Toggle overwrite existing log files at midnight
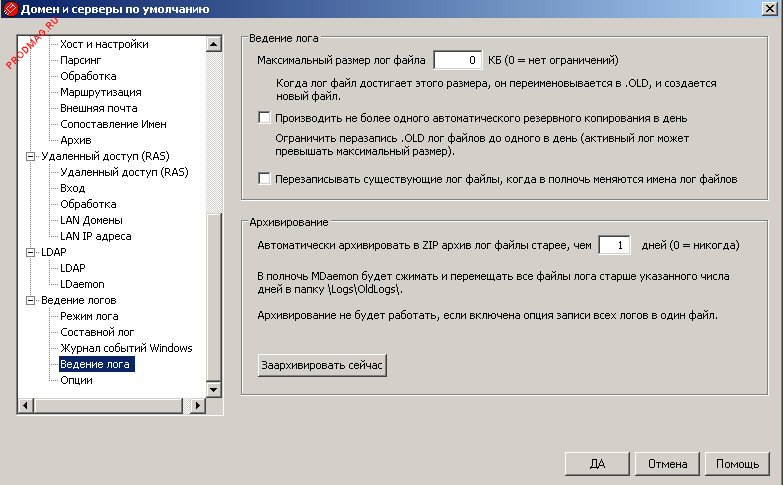 pos(264,179)
